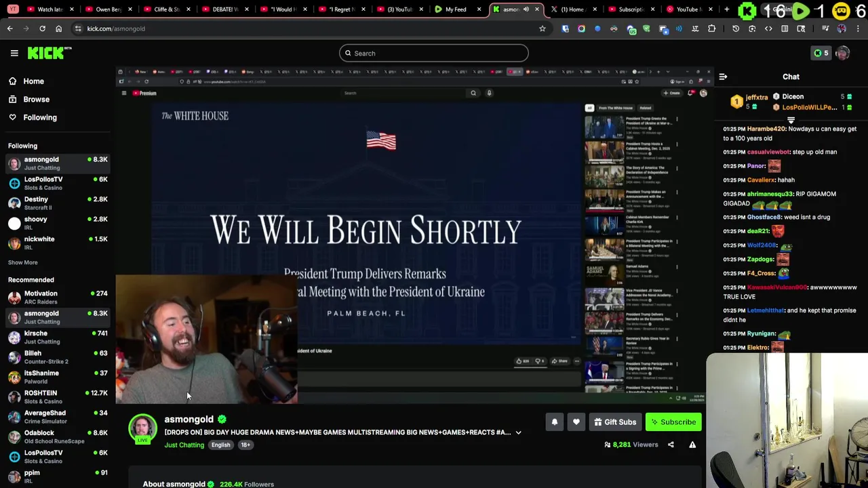The width and height of the screenshot is (868, 488).
Task: Click the English language tag
Action: 220,445
